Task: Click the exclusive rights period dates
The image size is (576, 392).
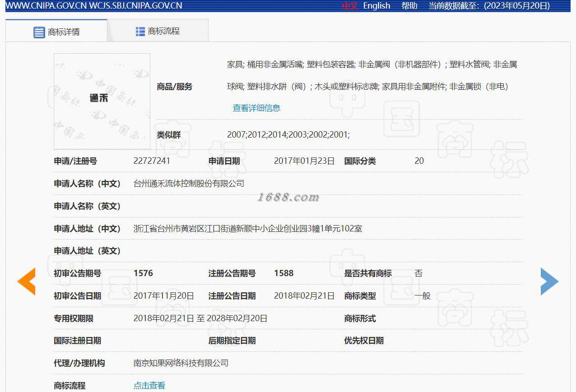Action: click(x=200, y=318)
